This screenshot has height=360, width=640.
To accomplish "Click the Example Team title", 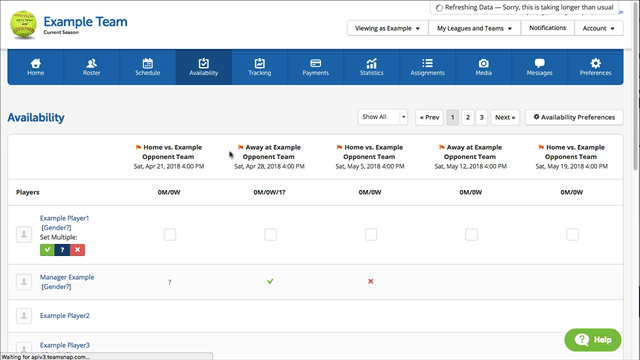I will [85, 21].
